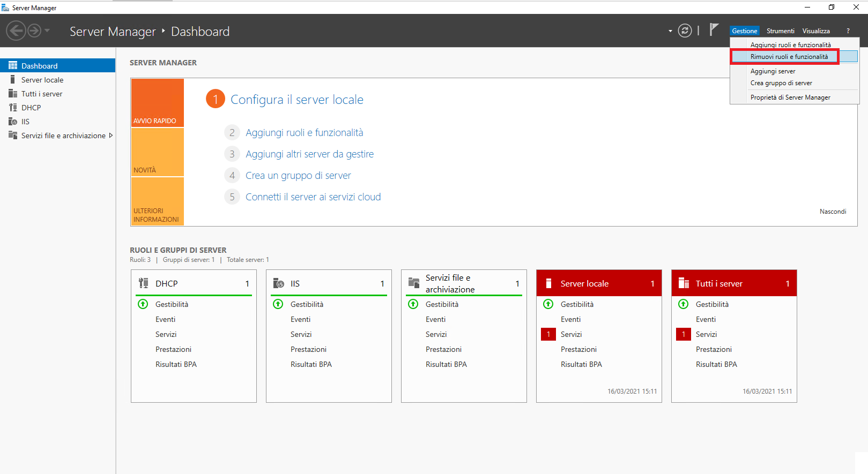Open dropdown arrow left of refresh icon

coord(670,31)
